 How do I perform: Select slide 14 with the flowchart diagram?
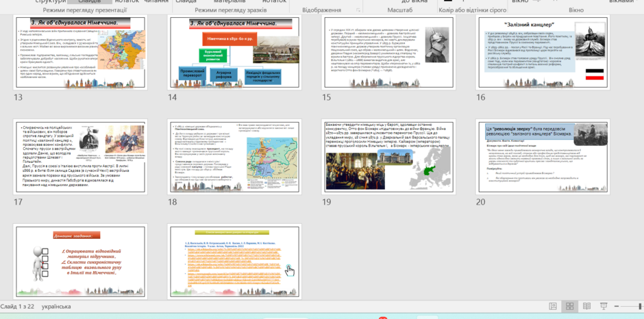tap(234, 53)
